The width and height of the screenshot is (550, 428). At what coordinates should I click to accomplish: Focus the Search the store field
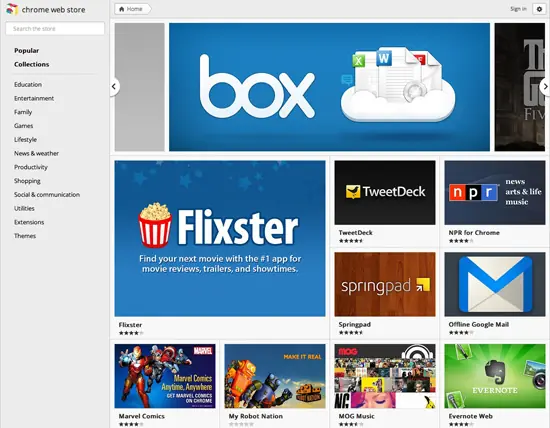point(55,29)
